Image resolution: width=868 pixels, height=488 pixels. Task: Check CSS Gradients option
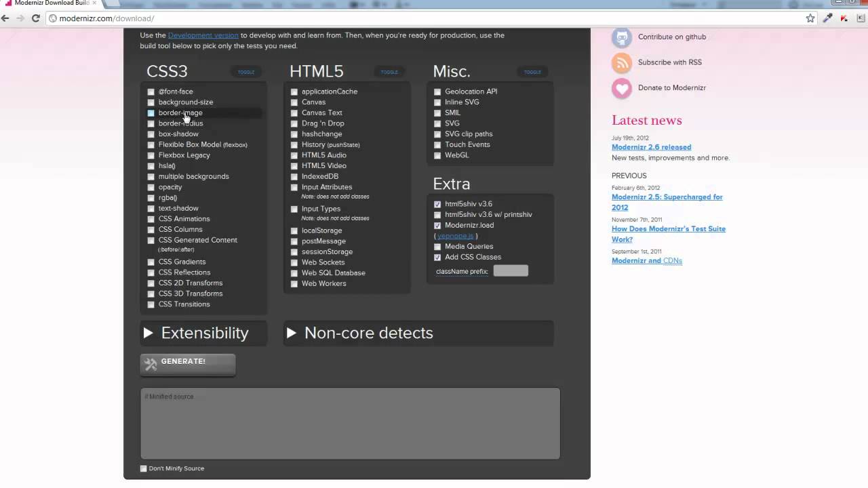(x=151, y=262)
